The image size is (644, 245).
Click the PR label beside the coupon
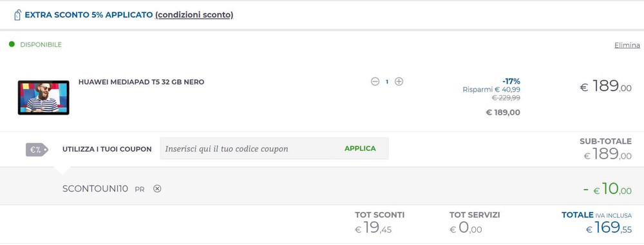click(140, 190)
